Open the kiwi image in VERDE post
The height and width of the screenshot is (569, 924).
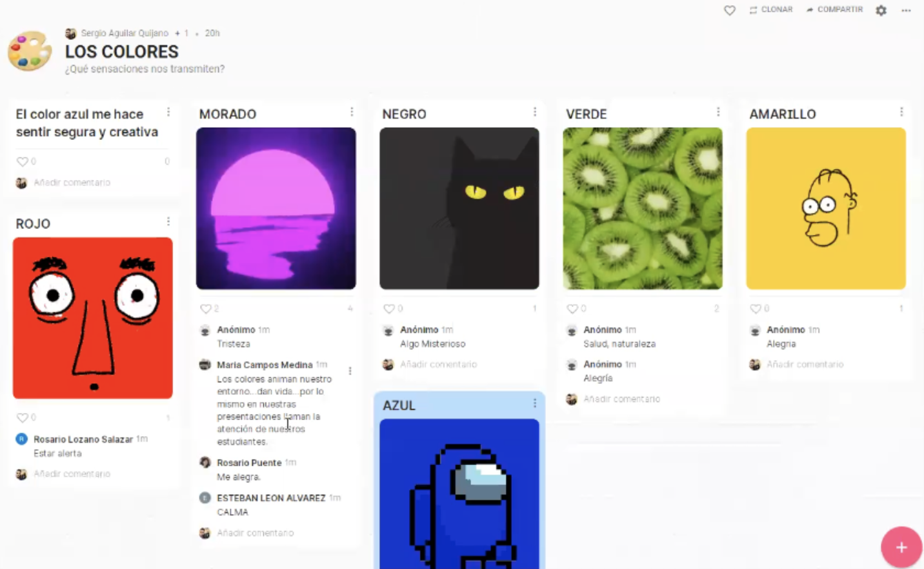pos(643,208)
